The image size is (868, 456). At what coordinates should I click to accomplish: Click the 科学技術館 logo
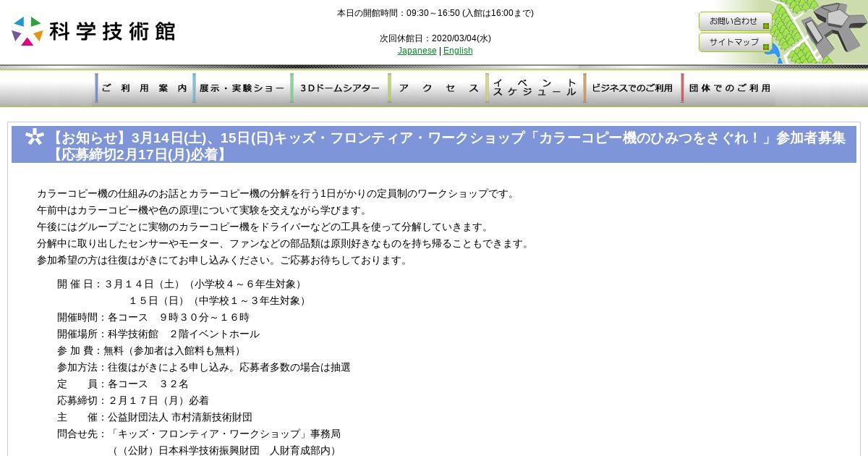pyautogui.click(x=94, y=31)
